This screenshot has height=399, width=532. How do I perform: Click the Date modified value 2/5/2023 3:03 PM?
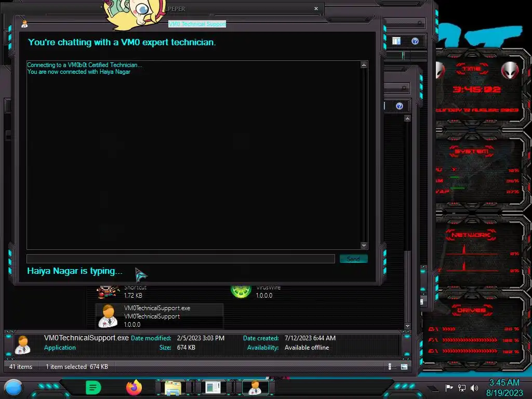(201, 338)
